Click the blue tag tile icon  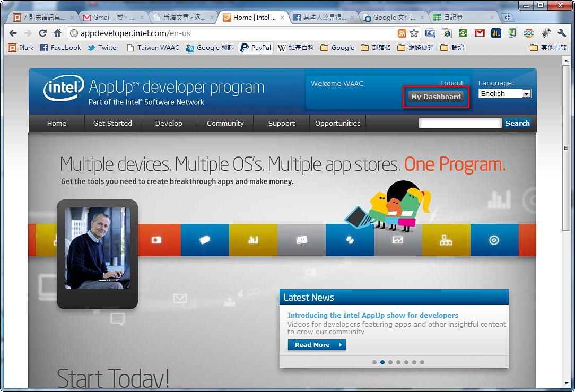click(x=205, y=240)
